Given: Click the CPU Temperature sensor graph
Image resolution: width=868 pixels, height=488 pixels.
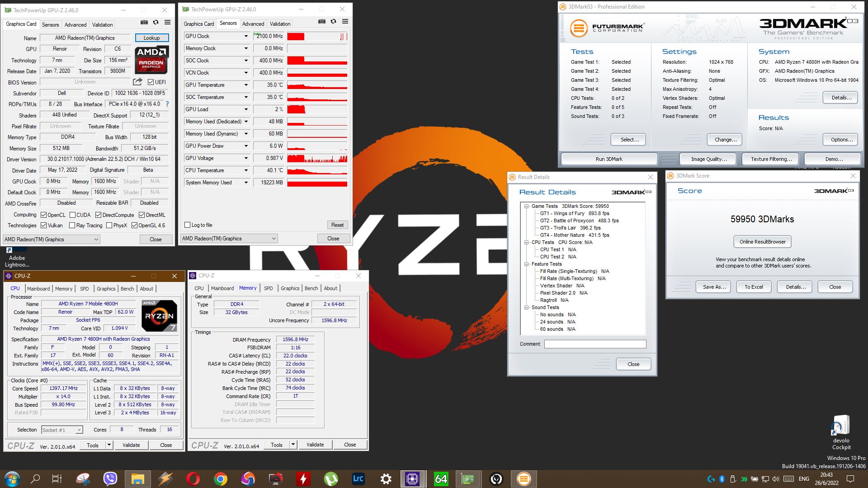Looking at the screenshot, I should coord(317,170).
